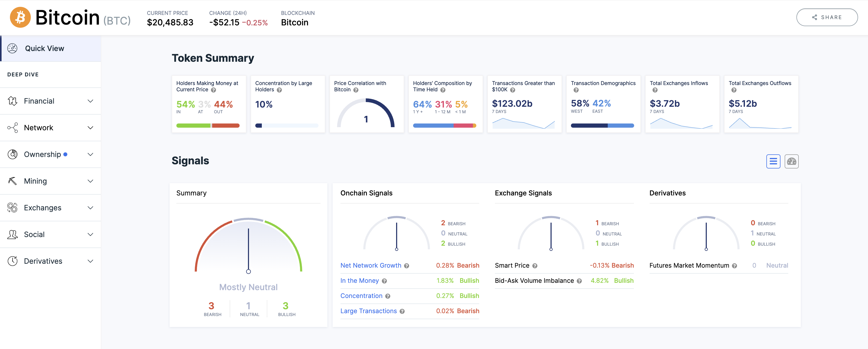868x349 pixels.
Task: Select Quick View in sidebar
Action: click(50, 48)
